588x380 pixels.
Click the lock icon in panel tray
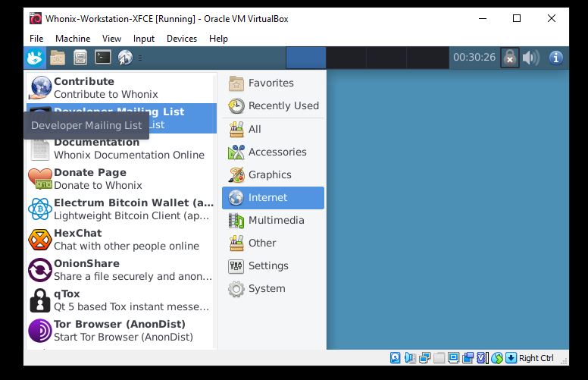click(x=510, y=58)
